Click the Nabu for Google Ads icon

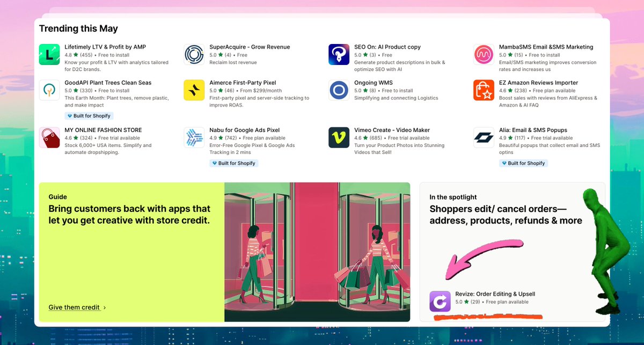(194, 137)
